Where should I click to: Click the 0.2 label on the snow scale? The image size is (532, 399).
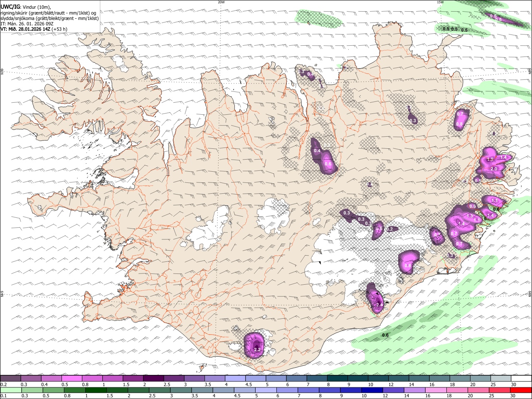pyautogui.click(x=3, y=384)
